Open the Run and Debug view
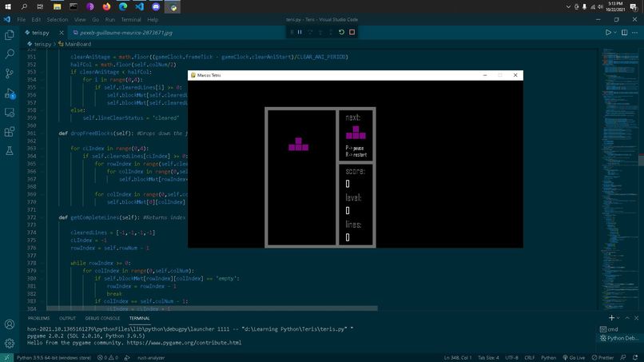644x362 pixels. [x=10, y=93]
